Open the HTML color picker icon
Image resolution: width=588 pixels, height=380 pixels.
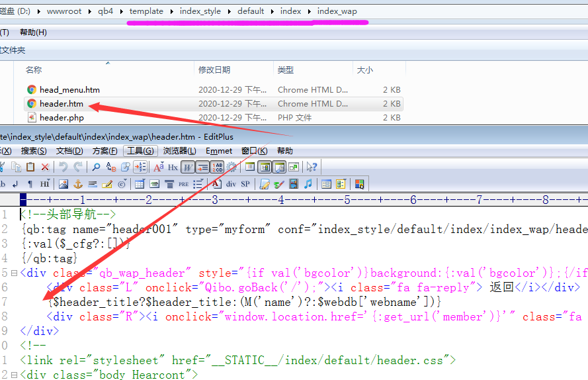(x=359, y=184)
